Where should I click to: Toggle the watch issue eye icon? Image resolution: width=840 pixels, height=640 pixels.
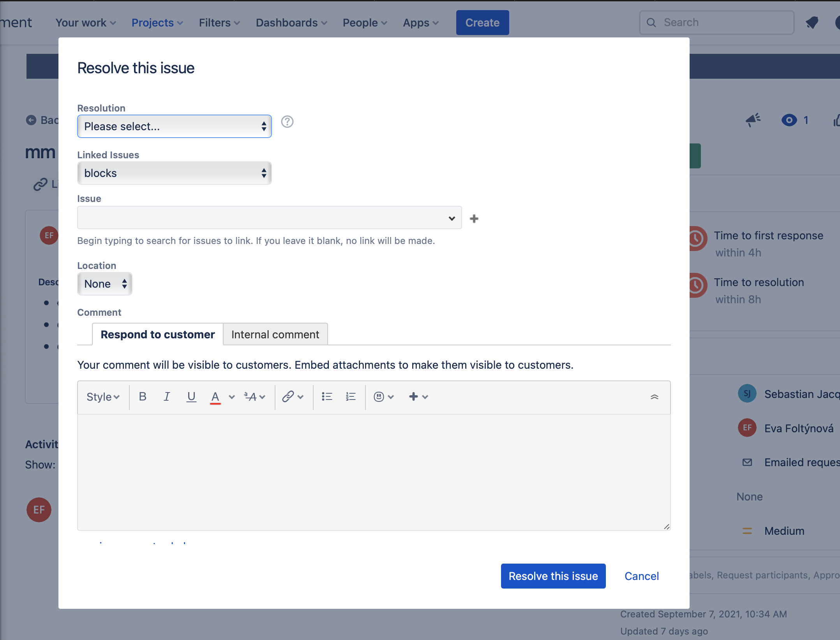coord(789,120)
